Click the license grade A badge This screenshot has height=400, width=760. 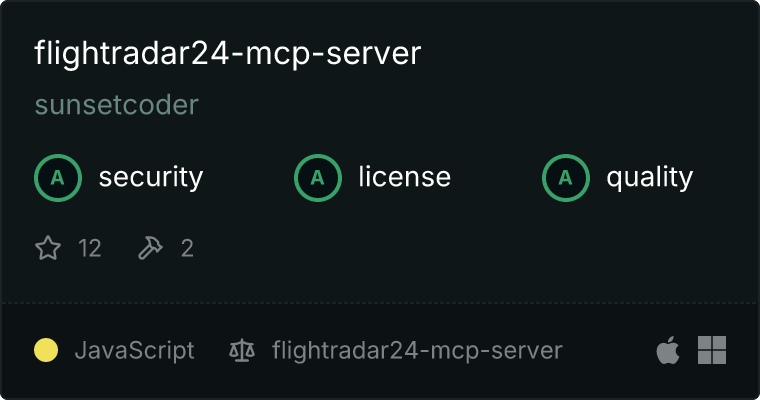coord(318,178)
